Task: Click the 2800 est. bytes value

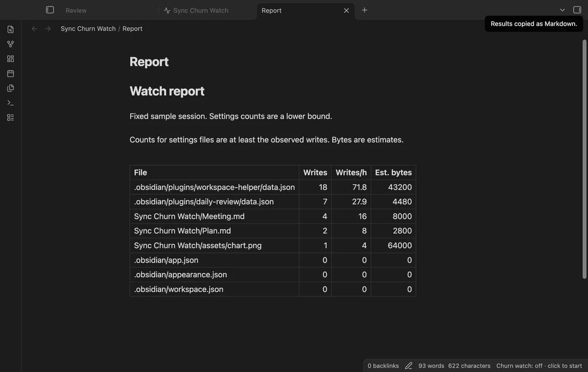Action: coord(402,231)
